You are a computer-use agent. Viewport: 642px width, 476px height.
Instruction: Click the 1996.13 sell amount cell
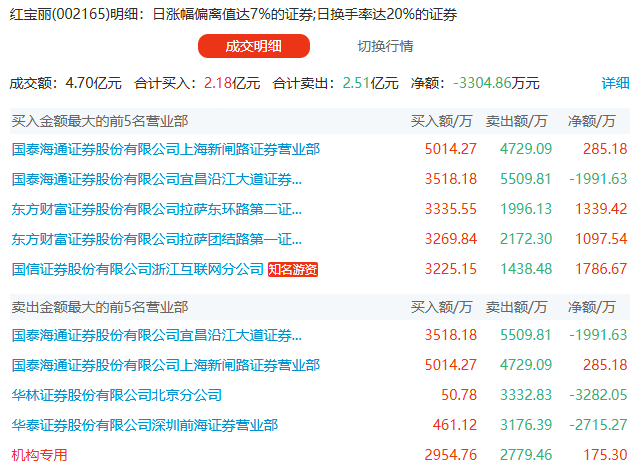[526, 209]
